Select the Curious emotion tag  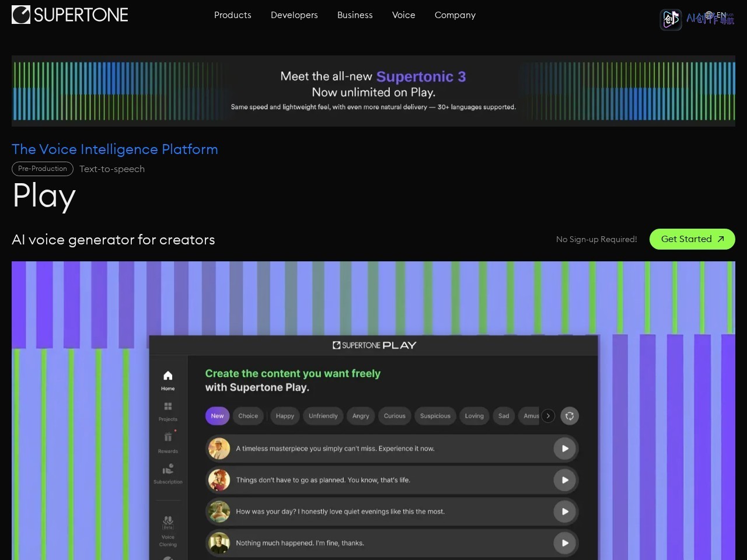[395, 416]
